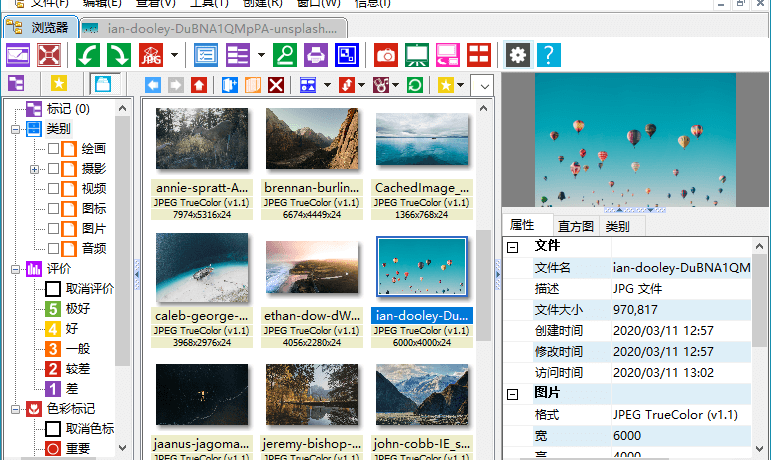Collapse the 评价 tree section
The height and width of the screenshot is (460, 771).
(17, 269)
